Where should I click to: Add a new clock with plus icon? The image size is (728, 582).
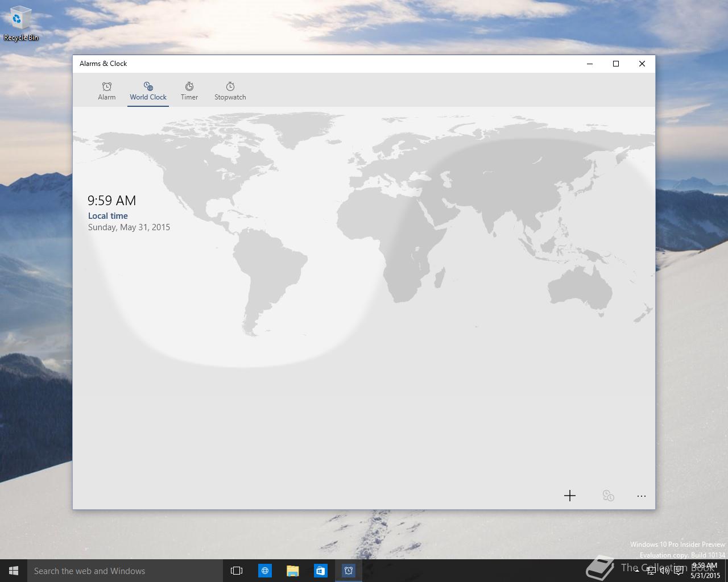[570, 496]
